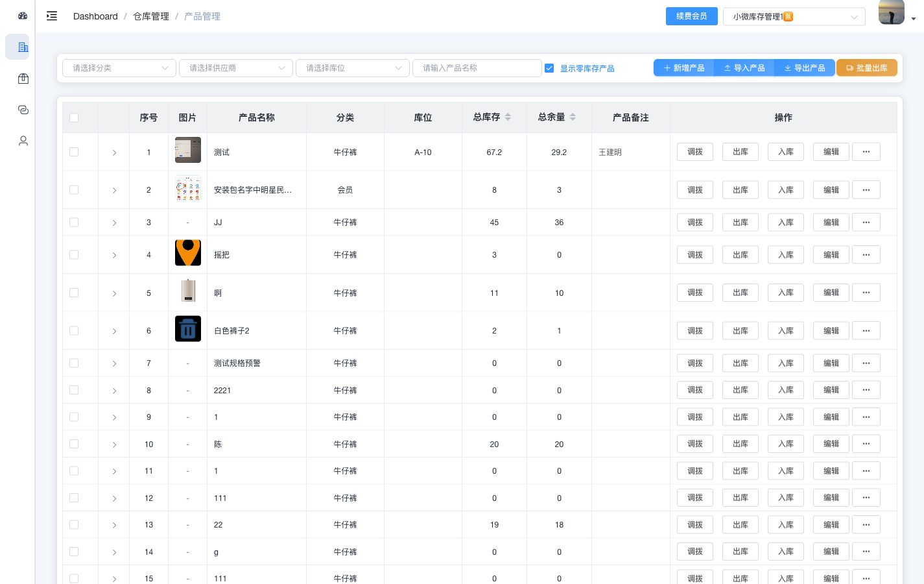Collapse the sidebar with the menu fold icon

(x=52, y=16)
